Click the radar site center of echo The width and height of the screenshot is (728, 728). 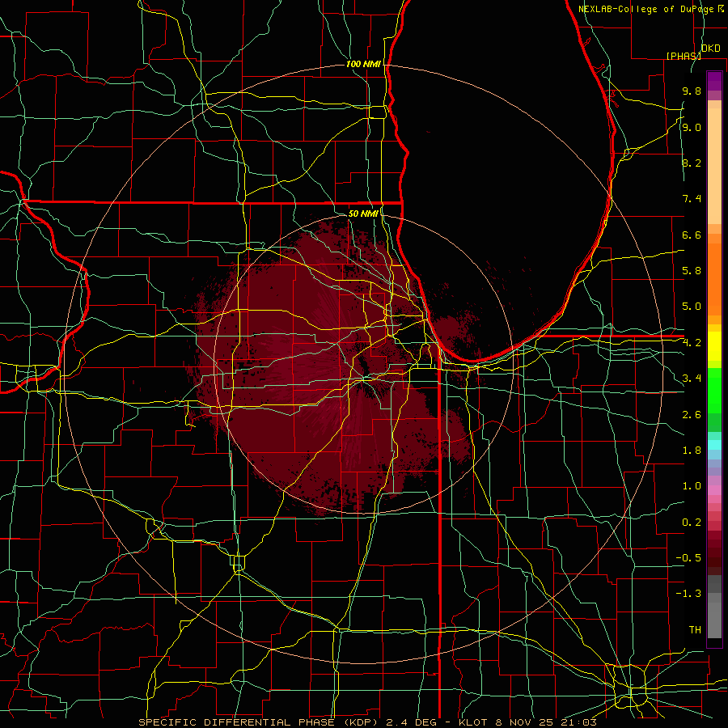(x=363, y=379)
